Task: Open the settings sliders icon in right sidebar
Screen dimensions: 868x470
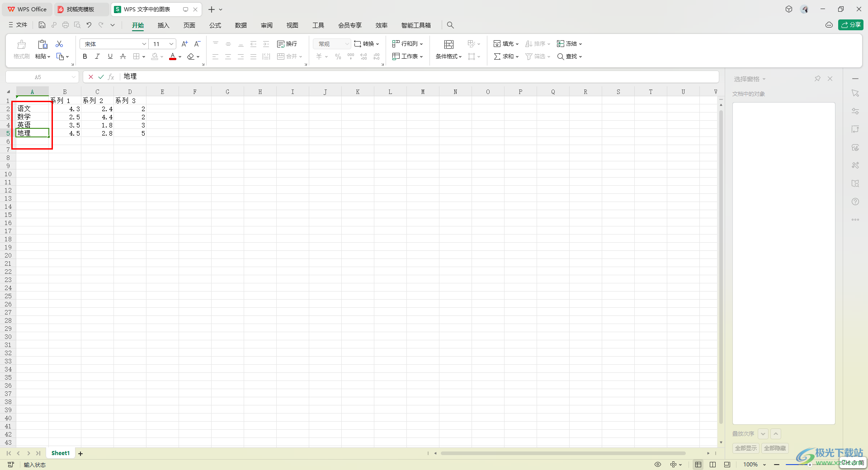Action: 855,111
